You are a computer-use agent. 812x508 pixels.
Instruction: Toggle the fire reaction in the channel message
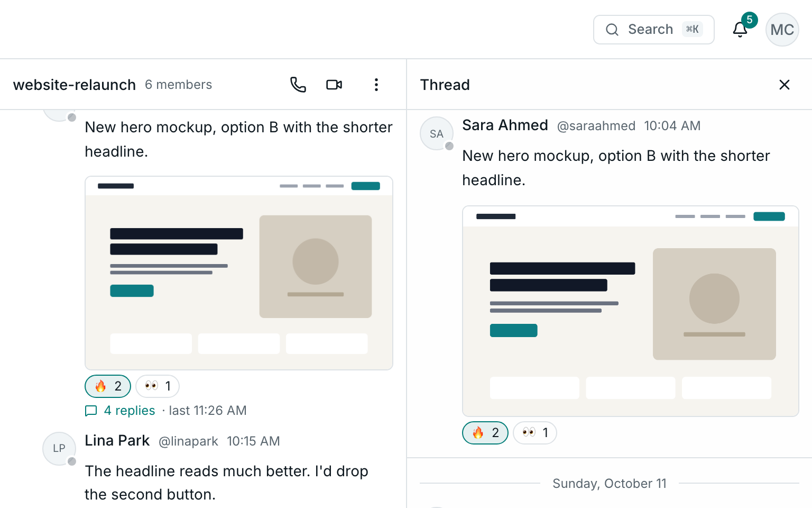pos(108,386)
